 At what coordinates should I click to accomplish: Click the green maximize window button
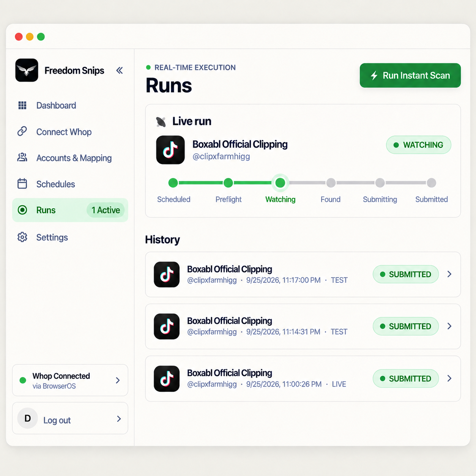(x=41, y=36)
